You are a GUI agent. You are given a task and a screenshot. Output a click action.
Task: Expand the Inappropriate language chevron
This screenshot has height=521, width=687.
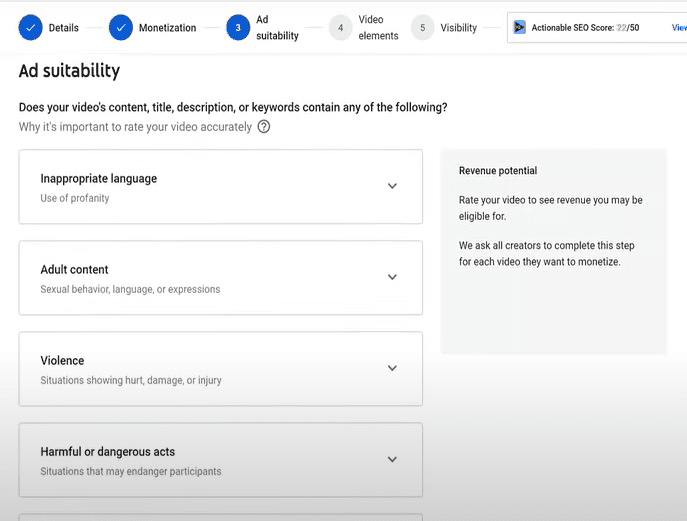392,186
